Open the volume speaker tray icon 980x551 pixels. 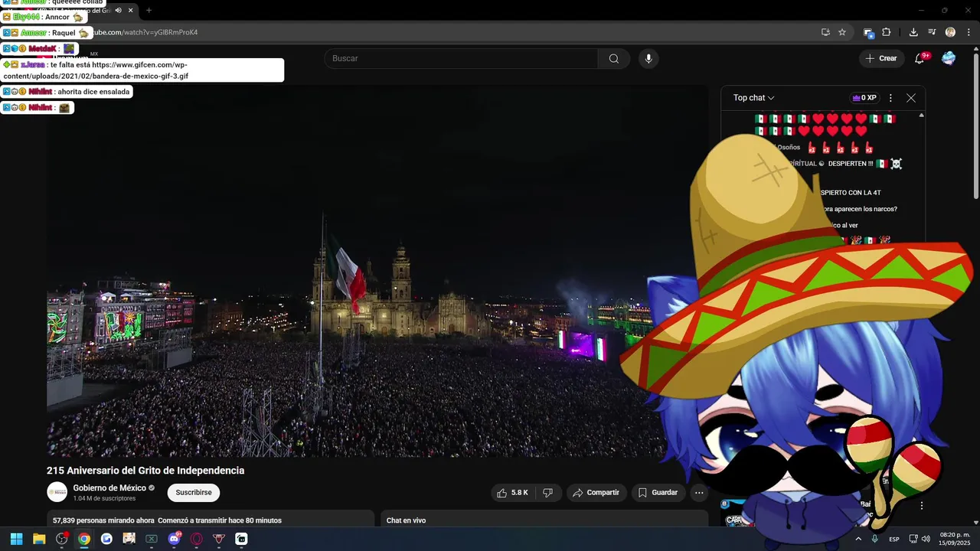coord(926,539)
